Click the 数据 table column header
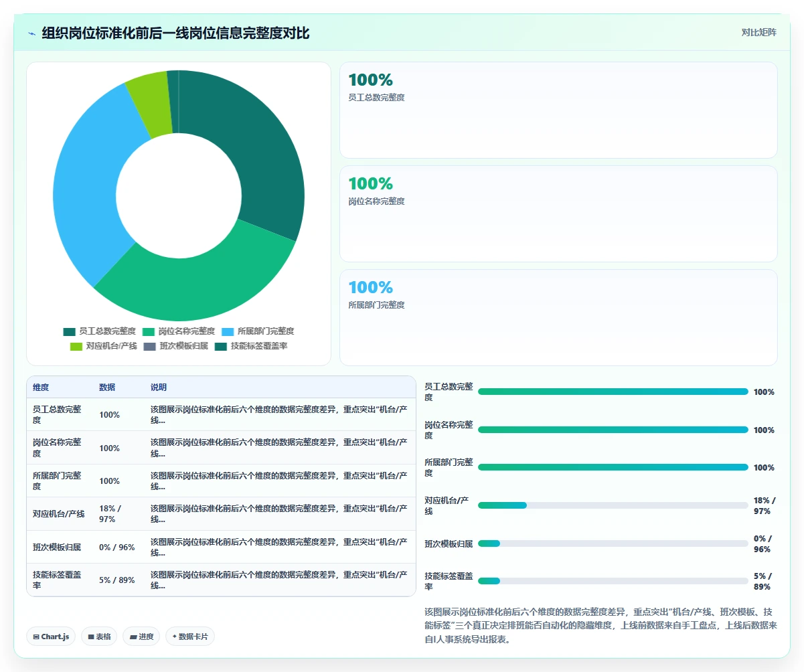Screen dimensions: 804x672 click(107, 388)
